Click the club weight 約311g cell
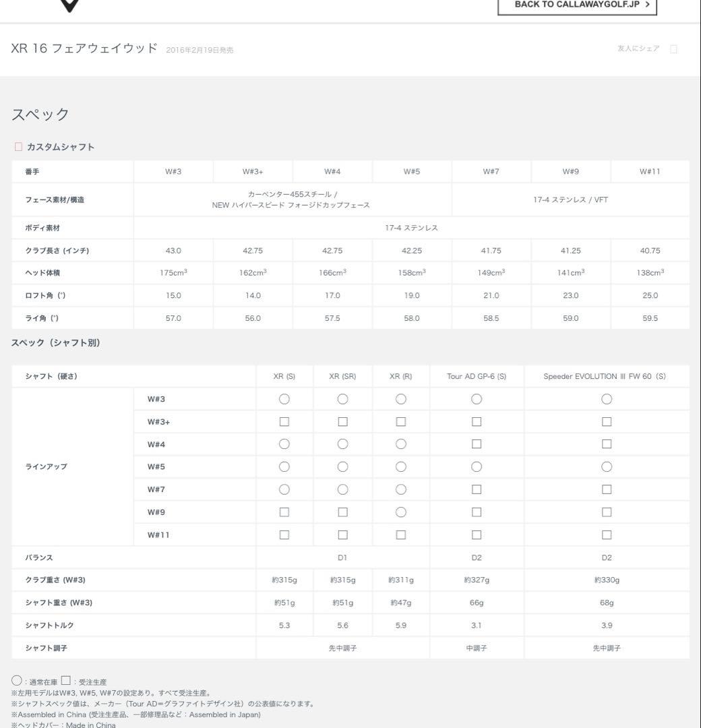The width and height of the screenshot is (701, 728). (400, 580)
